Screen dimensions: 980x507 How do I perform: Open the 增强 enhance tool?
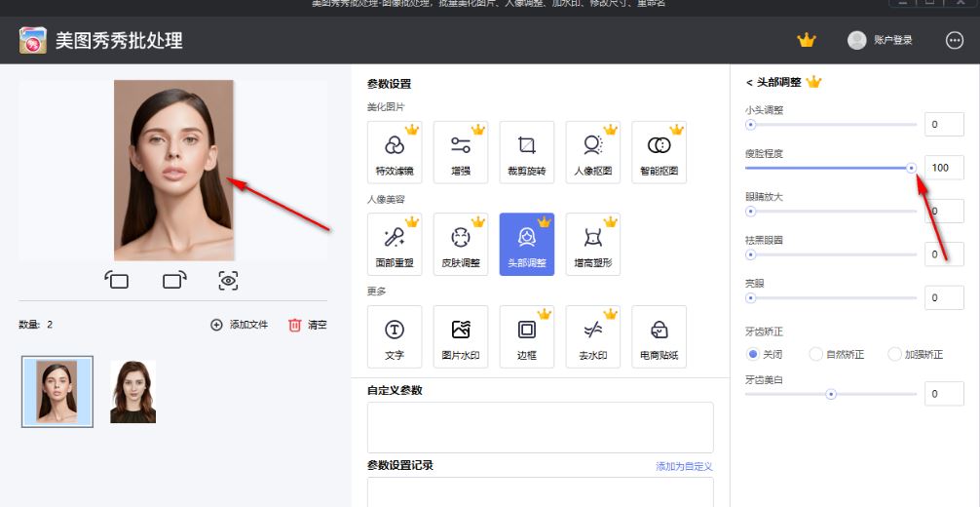coord(461,152)
